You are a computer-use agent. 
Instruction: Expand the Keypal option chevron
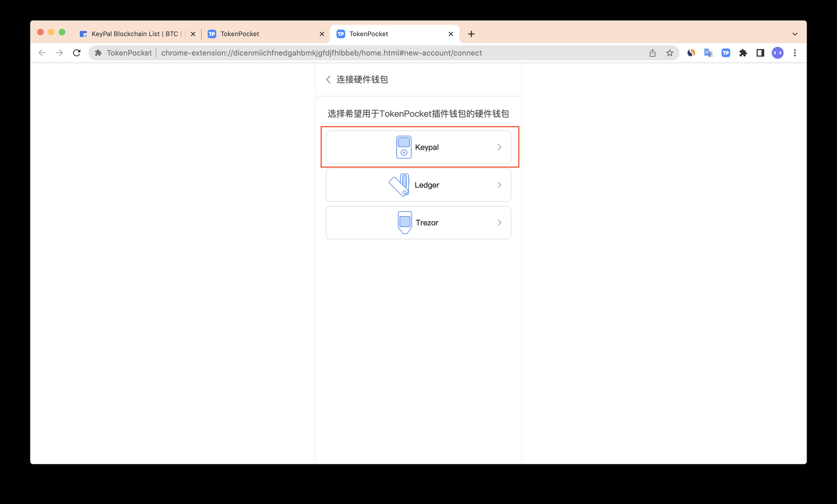click(x=499, y=147)
